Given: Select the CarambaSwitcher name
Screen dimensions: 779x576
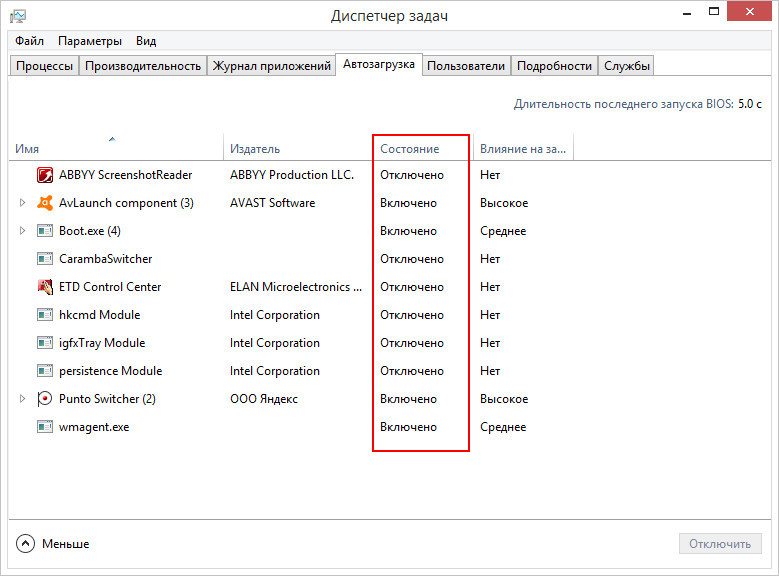Looking at the screenshot, I should (x=105, y=259).
